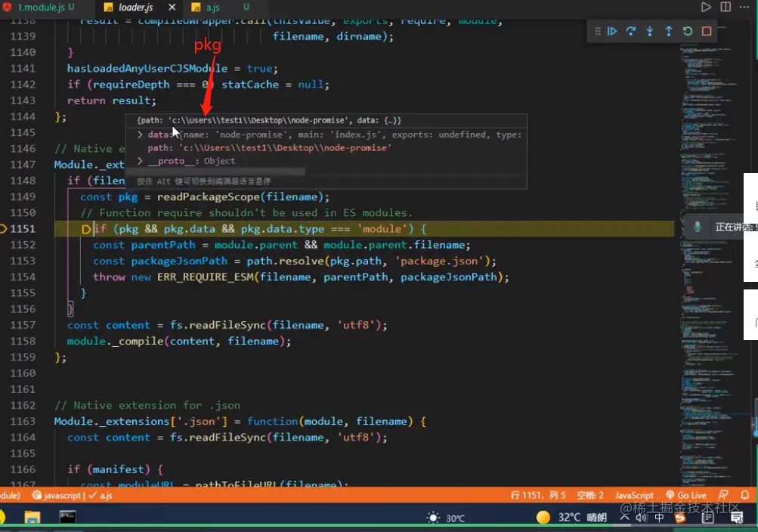
Task: Click the 30°C weather widget
Action: (446, 518)
